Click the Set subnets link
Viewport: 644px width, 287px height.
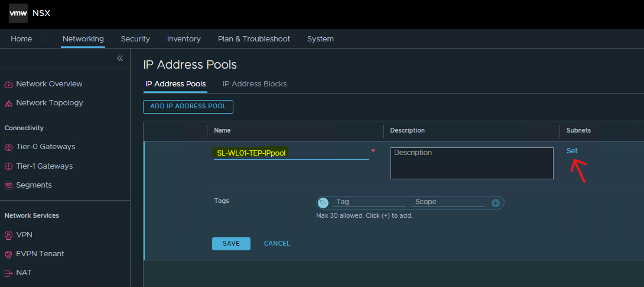(x=572, y=151)
